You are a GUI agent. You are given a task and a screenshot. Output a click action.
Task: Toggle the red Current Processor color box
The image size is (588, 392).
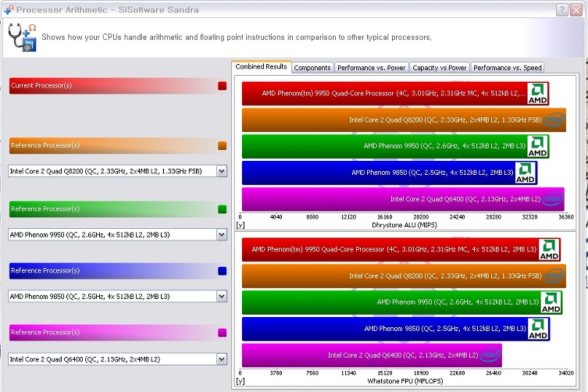[222, 86]
